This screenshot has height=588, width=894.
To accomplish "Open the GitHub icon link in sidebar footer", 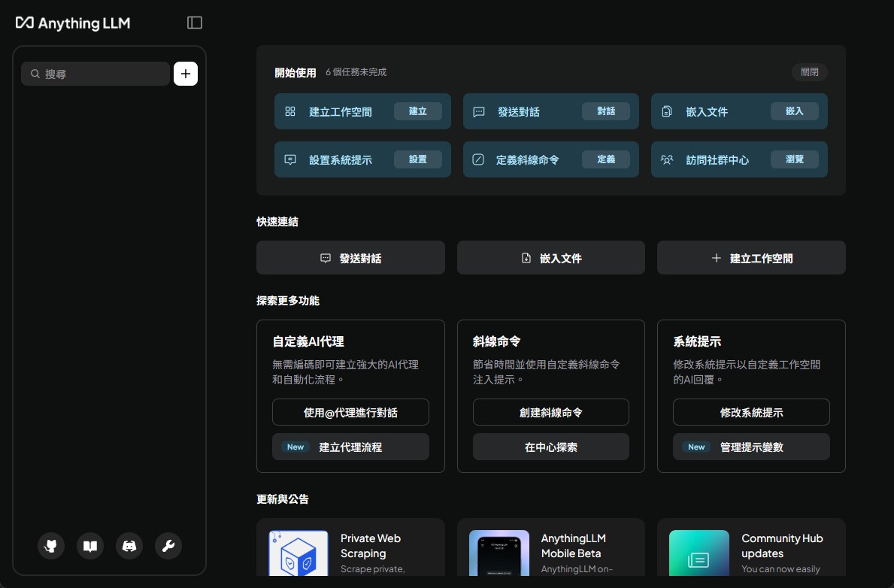I will coord(50,546).
